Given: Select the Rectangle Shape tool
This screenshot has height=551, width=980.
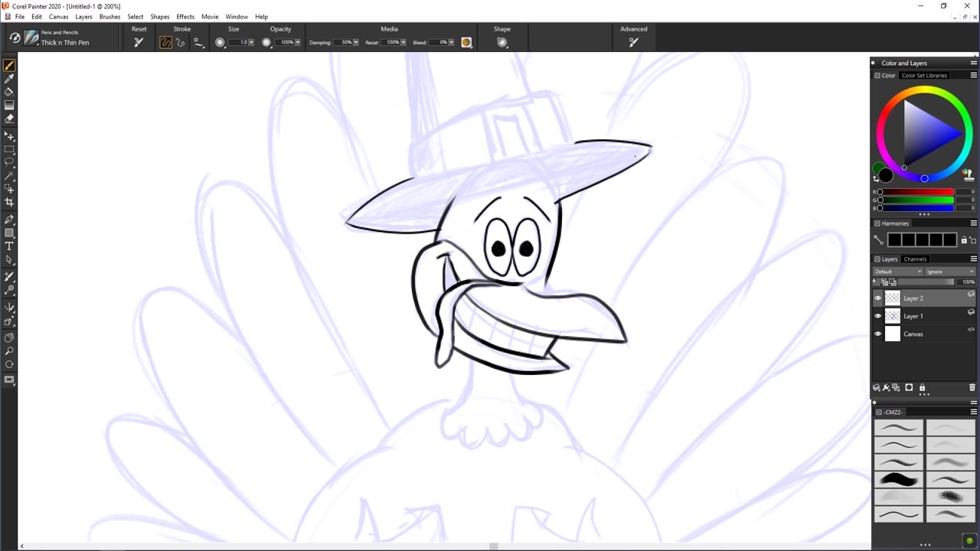Looking at the screenshot, I should click(9, 233).
